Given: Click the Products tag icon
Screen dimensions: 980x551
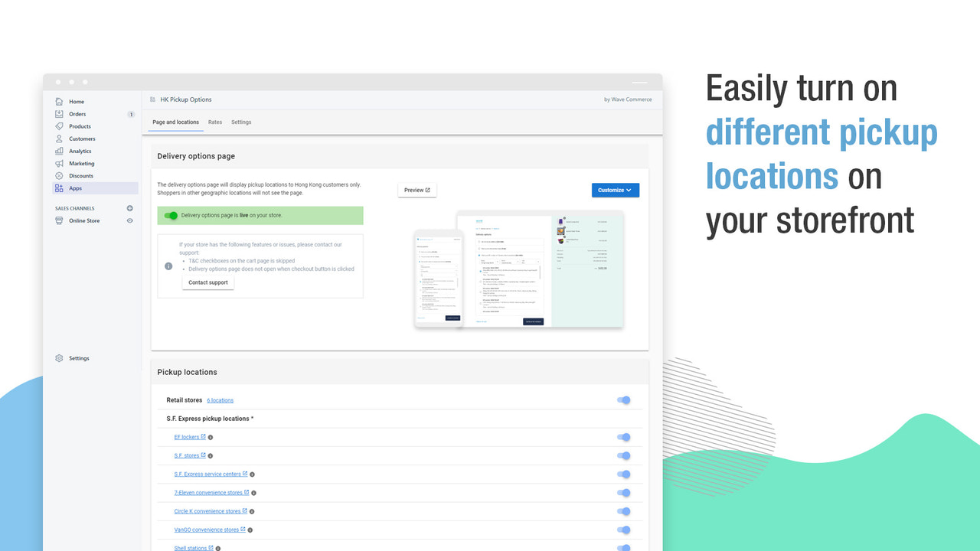Looking at the screenshot, I should tap(60, 126).
